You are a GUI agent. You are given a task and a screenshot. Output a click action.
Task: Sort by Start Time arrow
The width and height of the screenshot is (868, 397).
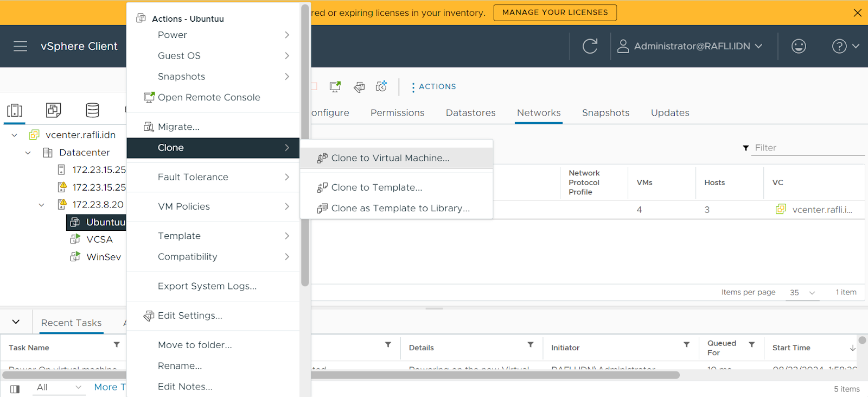point(853,348)
